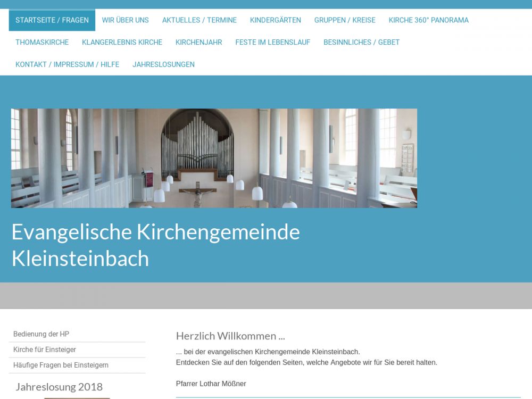Go to Wir über uns page
Screen dimensions: 532x399
coord(126,20)
